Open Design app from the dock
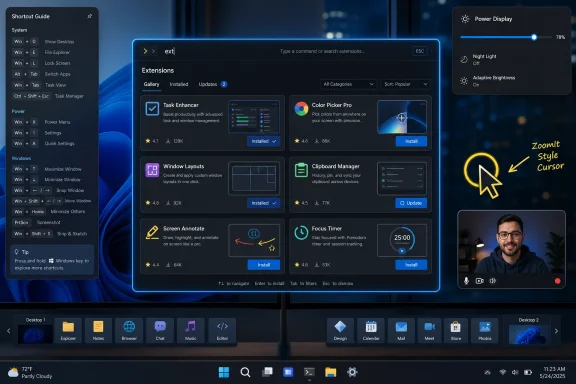 point(340,330)
